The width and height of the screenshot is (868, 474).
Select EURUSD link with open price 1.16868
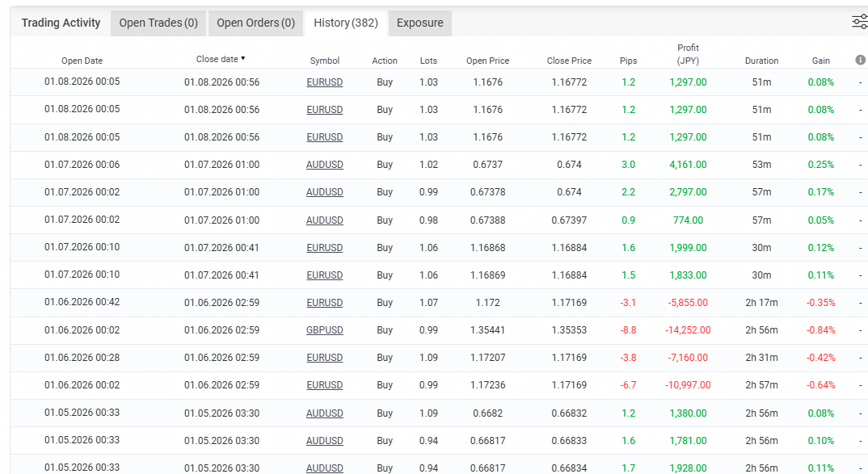pyautogui.click(x=324, y=248)
